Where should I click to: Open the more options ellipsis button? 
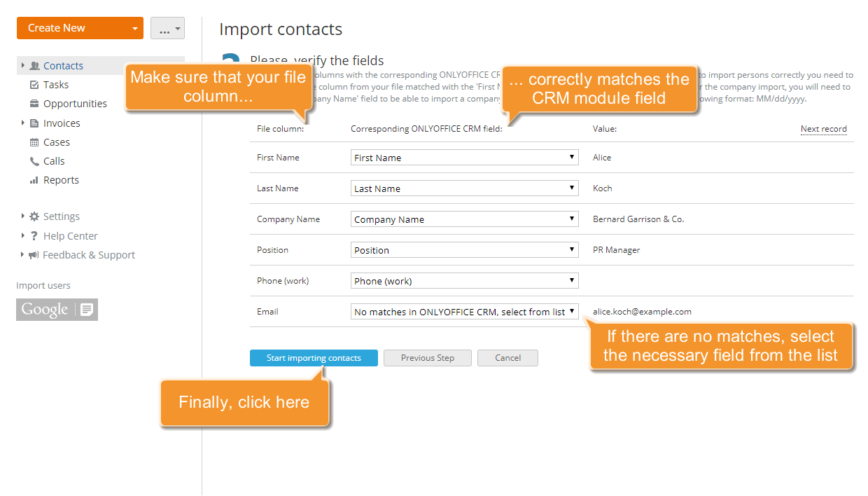[167, 27]
